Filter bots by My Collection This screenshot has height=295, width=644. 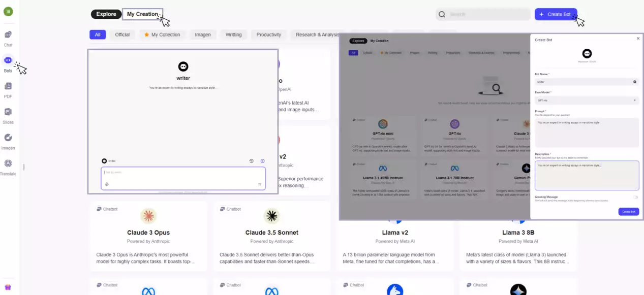tap(162, 35)
